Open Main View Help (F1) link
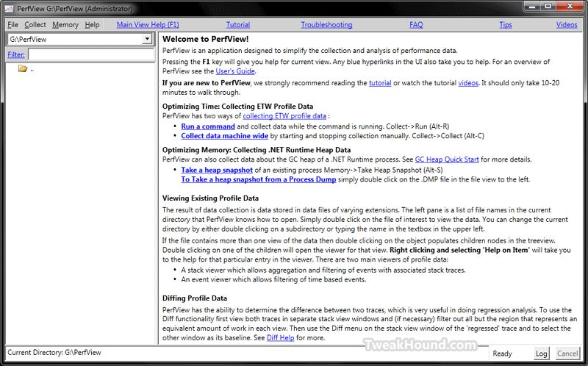588x366 pixels. [148, 25]
